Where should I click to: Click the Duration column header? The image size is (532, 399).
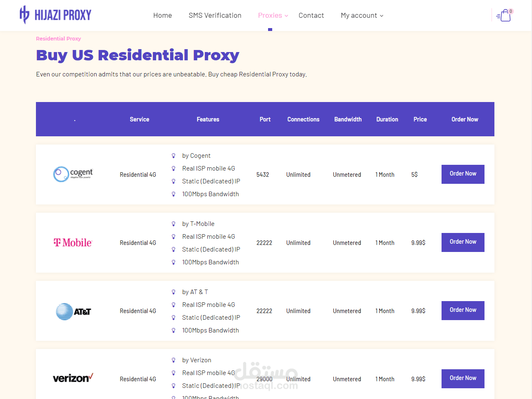coord(387,119)
